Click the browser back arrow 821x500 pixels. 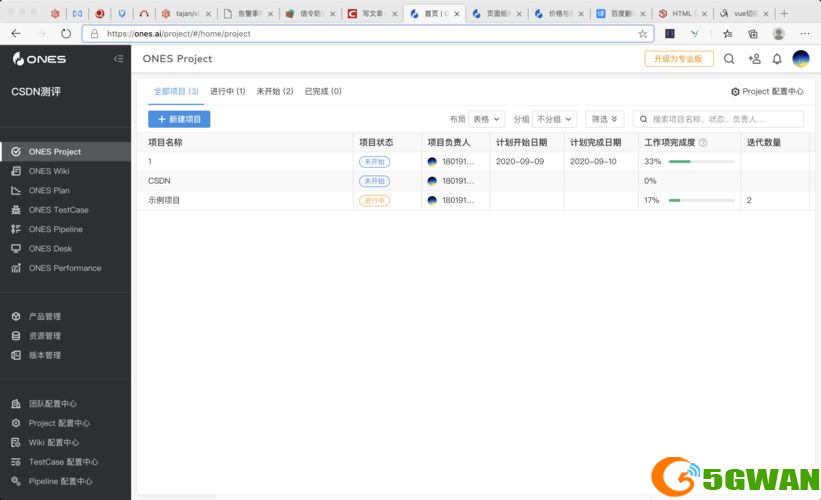[16, 34]
